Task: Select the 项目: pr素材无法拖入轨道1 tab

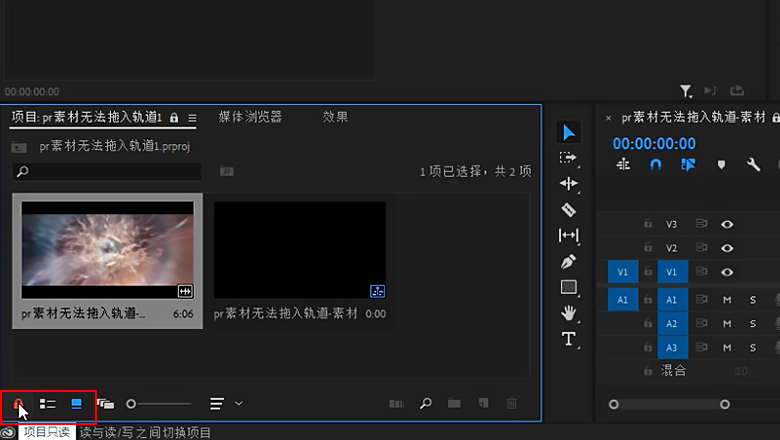Action: 87,117
